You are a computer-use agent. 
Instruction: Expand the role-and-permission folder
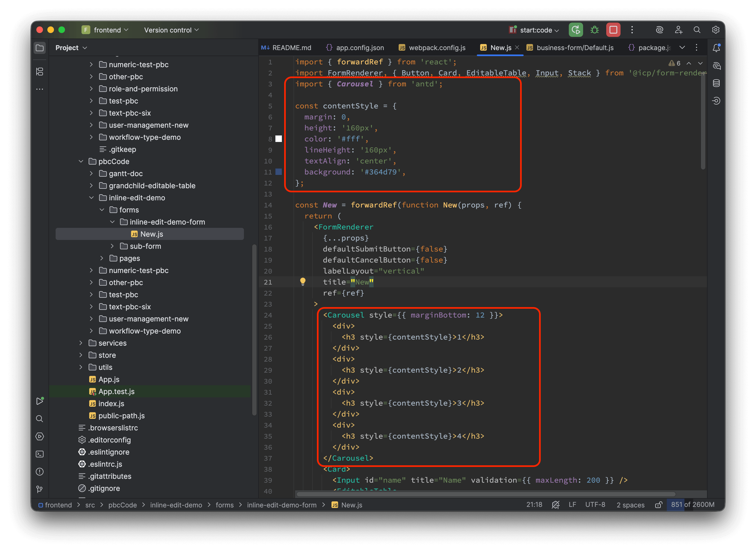(x=91, y=89)
